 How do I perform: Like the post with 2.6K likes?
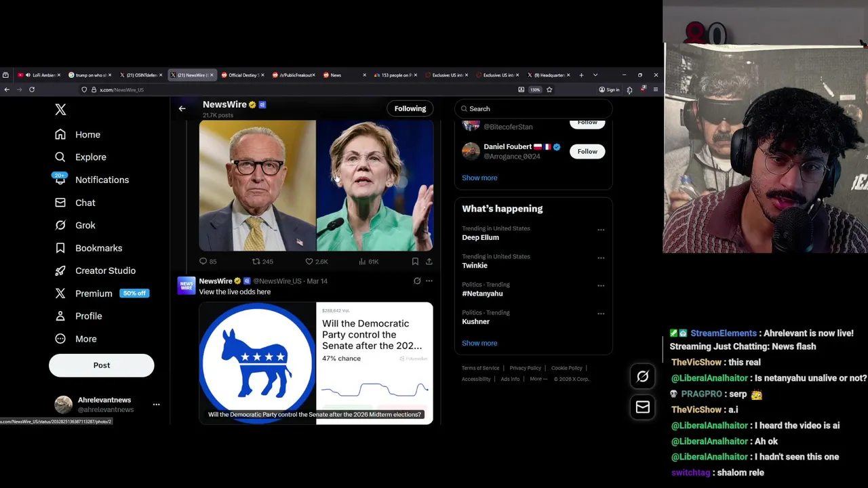tap(309, 261)
